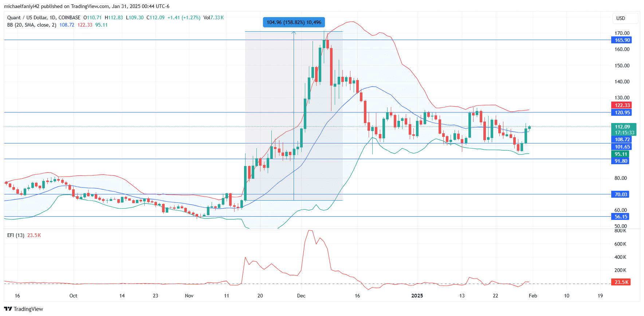Click the blue BB basis value 108.72 in legend
This screenshot has height=316, width=644.
tap(67, 25)
